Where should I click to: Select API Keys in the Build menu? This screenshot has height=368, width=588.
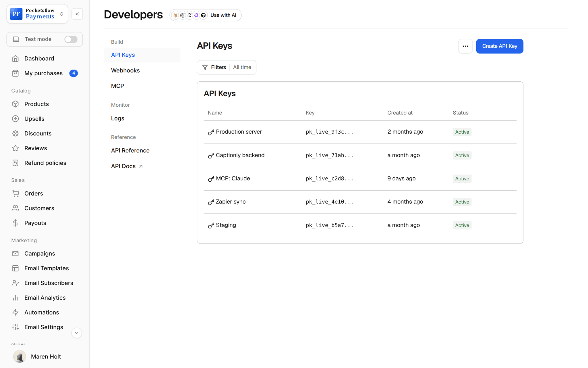tap(142, 55)
